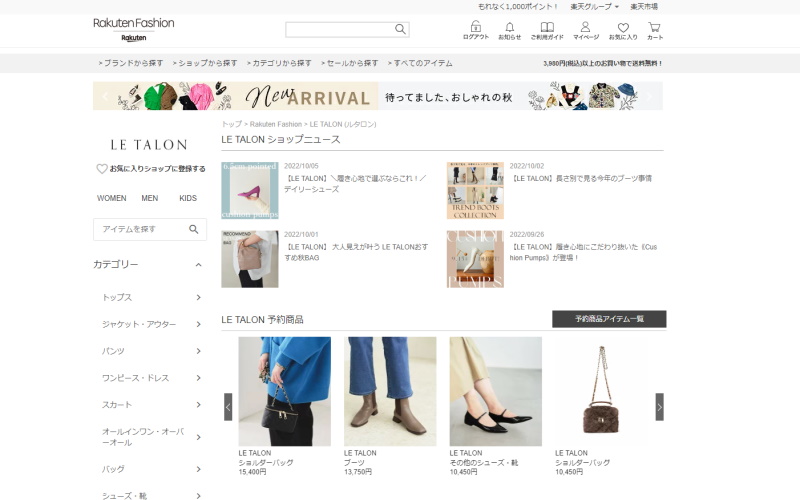
Task: Click the main header search field
Action: click(339, 29)
